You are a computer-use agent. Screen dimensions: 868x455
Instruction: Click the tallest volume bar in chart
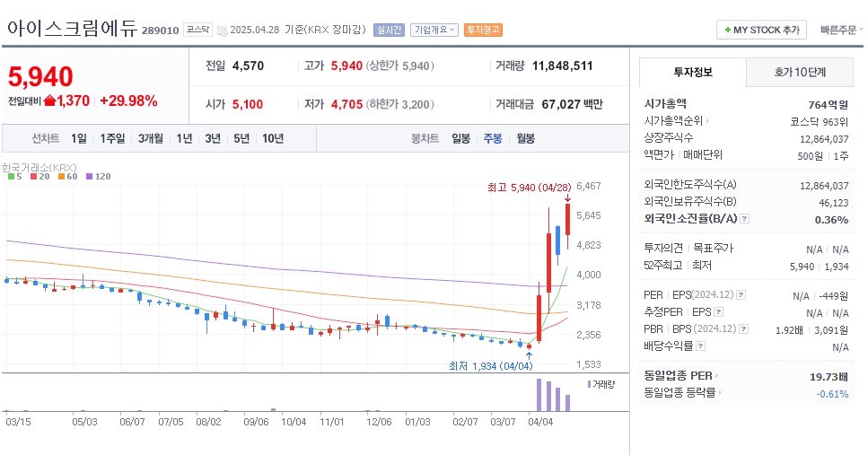(x=539, y=395)
